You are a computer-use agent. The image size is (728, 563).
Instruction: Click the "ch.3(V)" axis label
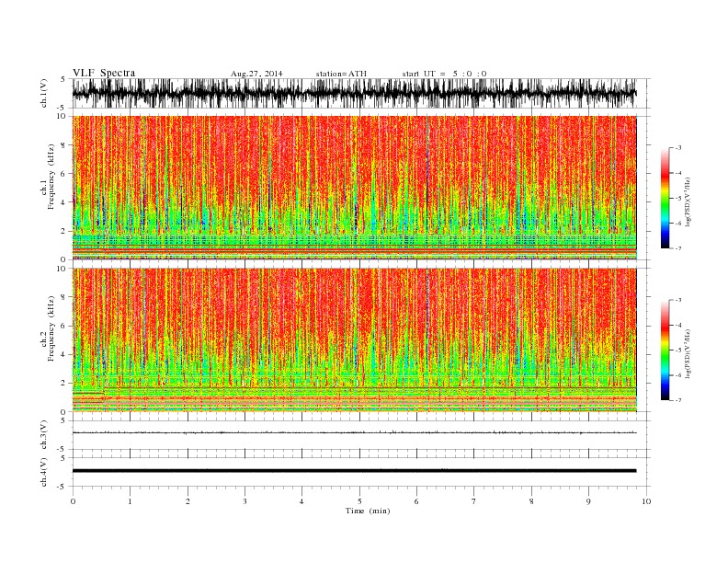(44, 435)
